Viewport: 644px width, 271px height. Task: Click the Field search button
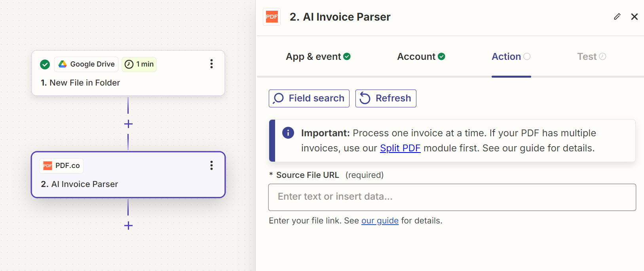pos(309,98)
